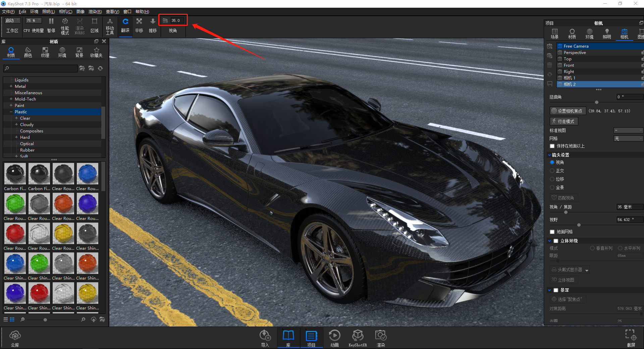Image resolution: width=644 pixels, height=349 pixels.
Task: Enable the 保持在地面以上 checkbox
Action: point(552,146)
